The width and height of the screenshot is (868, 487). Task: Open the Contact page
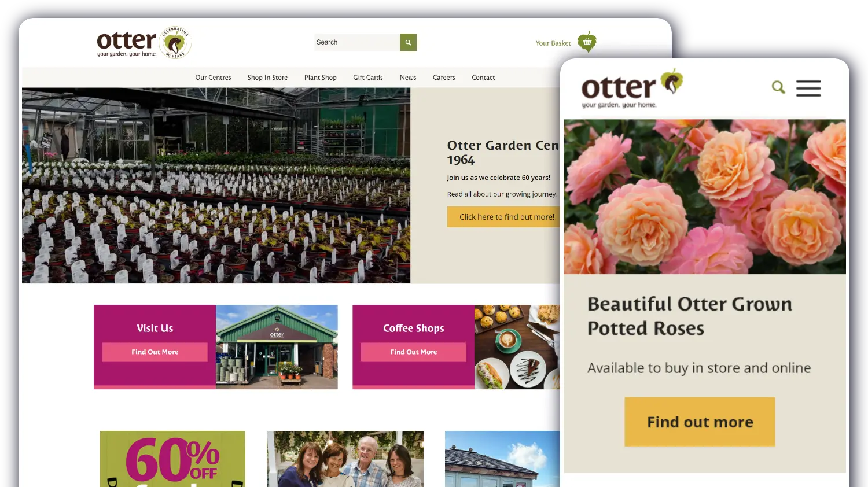click(x=483, y=77)
